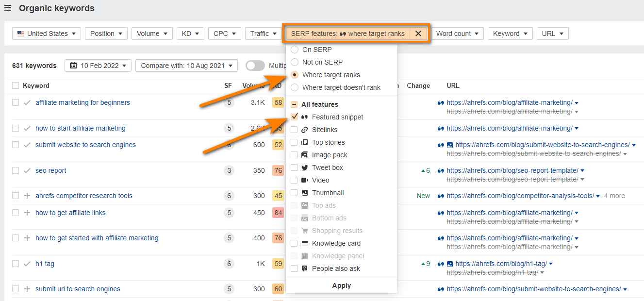The height and width of the screenshot is (301, 644).
Task: Select the row checkbox for 'h1 tag'
Action: click(x=15, y=264)
